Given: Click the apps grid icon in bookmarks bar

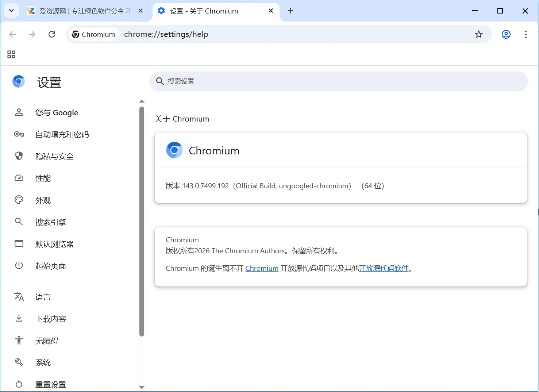Looking at the screenshot, I should pyautogui.click(x=11, y=54).
